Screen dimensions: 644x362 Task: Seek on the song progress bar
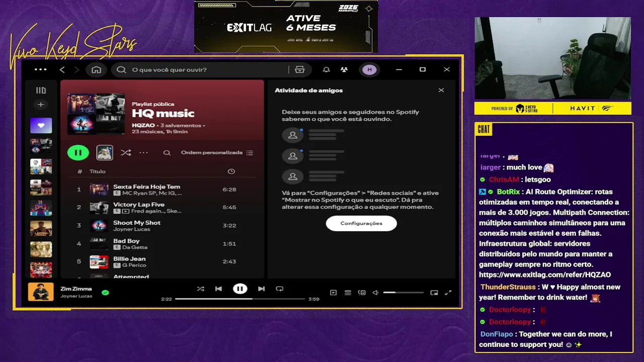[x=240, y=299]
